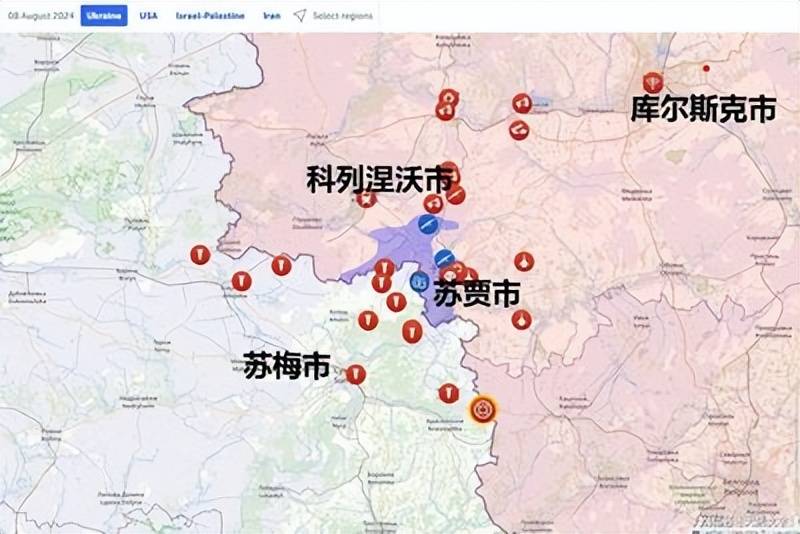Click the small red dot northeast of 库尔斯克市
Screen dimensions: 800x534
[706, 68]
